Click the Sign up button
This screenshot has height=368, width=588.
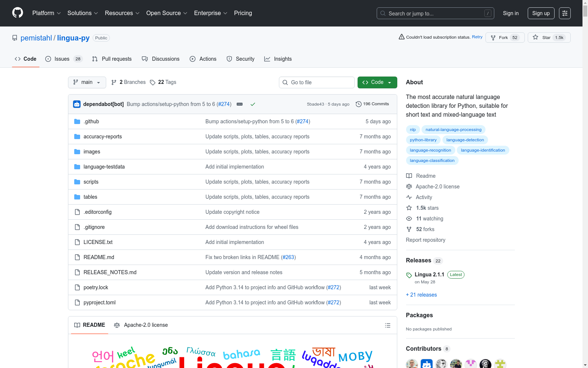[541, 13]
